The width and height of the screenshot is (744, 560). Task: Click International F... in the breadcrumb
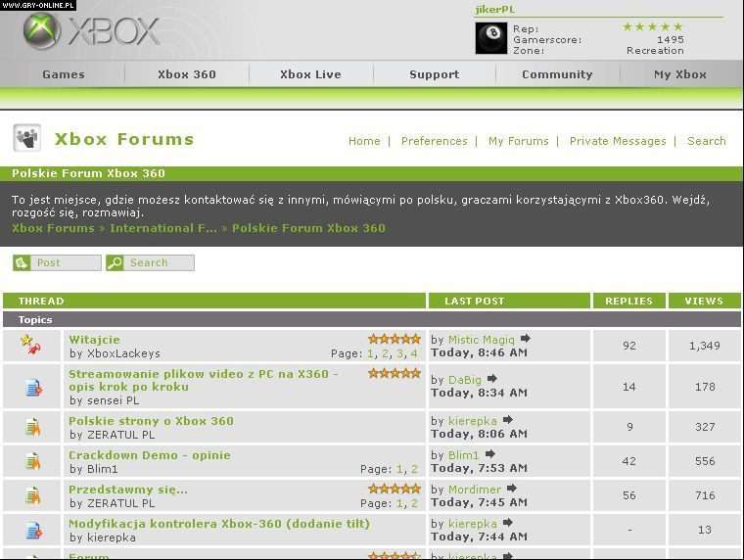[163, 228]
